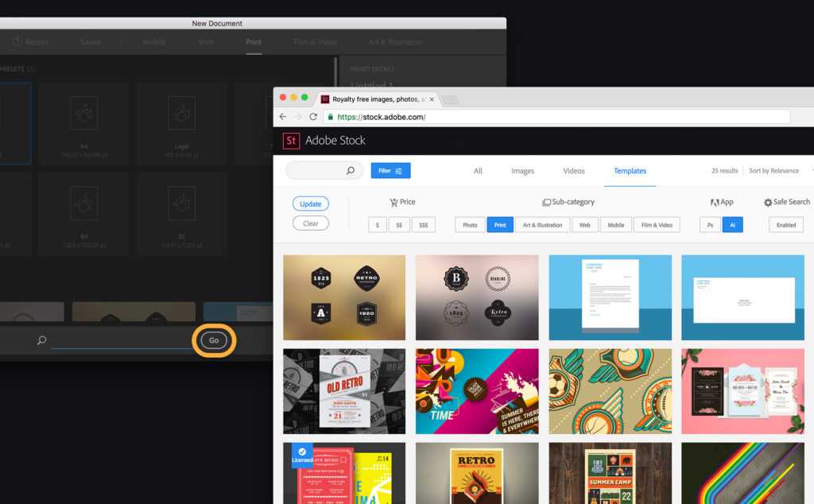Collapse filters with the blue Filter button
Screen dimensions: 814x504
point(390,171)
